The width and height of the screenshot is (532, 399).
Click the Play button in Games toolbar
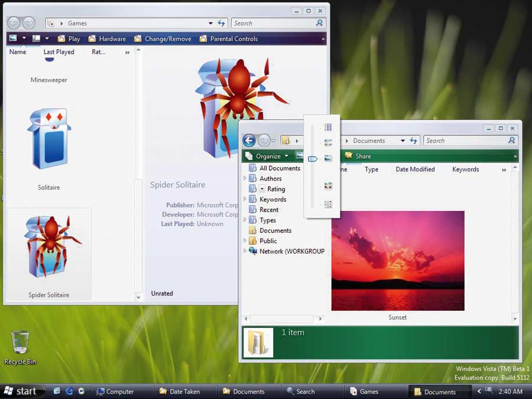68,39
